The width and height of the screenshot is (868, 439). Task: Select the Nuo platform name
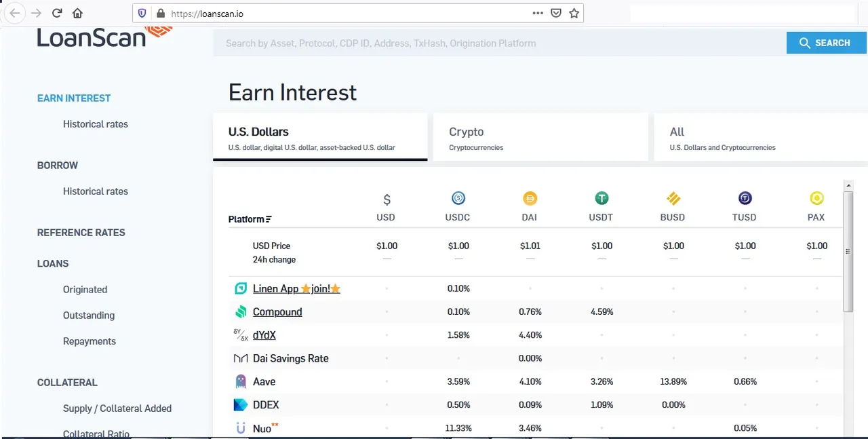[x=262, y=429]
